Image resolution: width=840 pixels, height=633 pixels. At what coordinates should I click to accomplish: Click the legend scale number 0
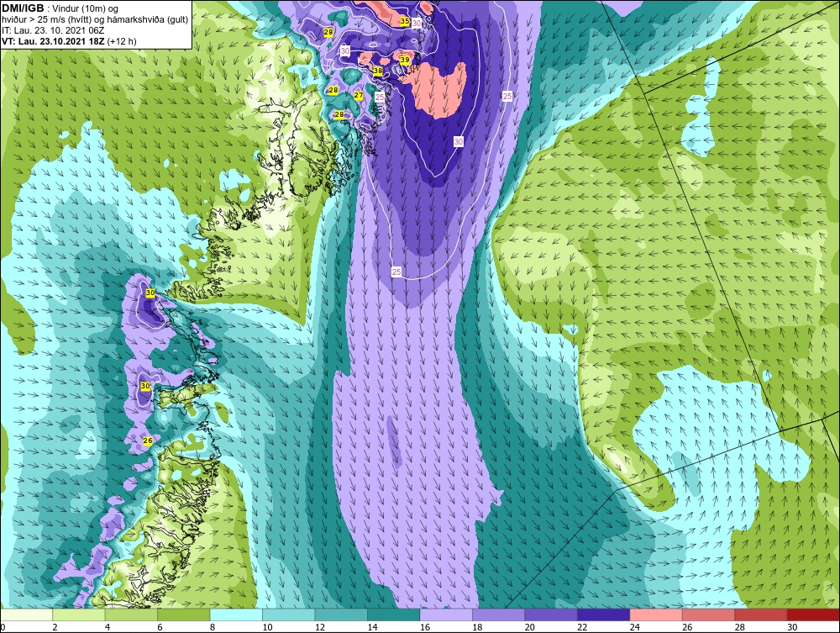click(3, 627)
